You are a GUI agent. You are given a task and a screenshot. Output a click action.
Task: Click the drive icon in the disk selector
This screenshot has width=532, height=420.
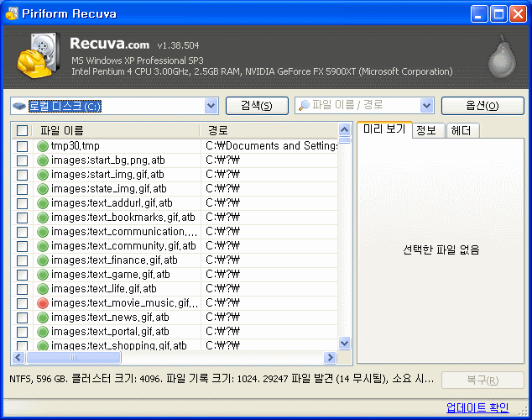coord(19,107)
